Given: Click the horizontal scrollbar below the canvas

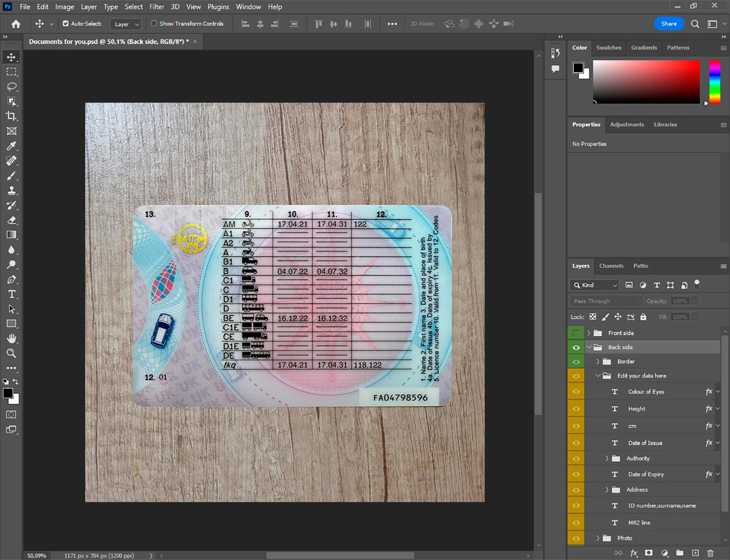Looking at the screenshot, I should [x=340, y=556].
